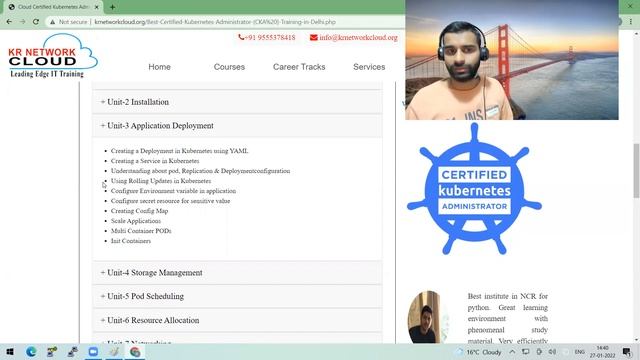
Task: Click the phone number +91 9555378418
Action: pos(270,38)
